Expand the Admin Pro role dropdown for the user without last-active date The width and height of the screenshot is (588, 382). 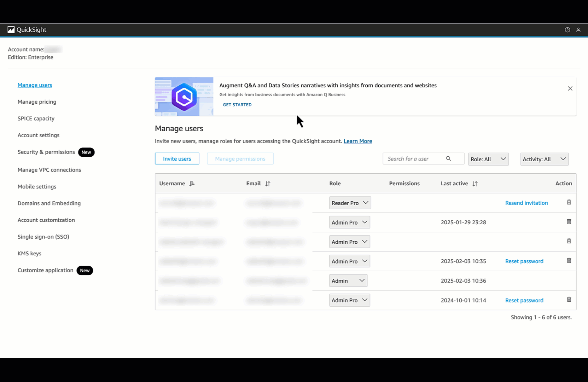point(350,242)
